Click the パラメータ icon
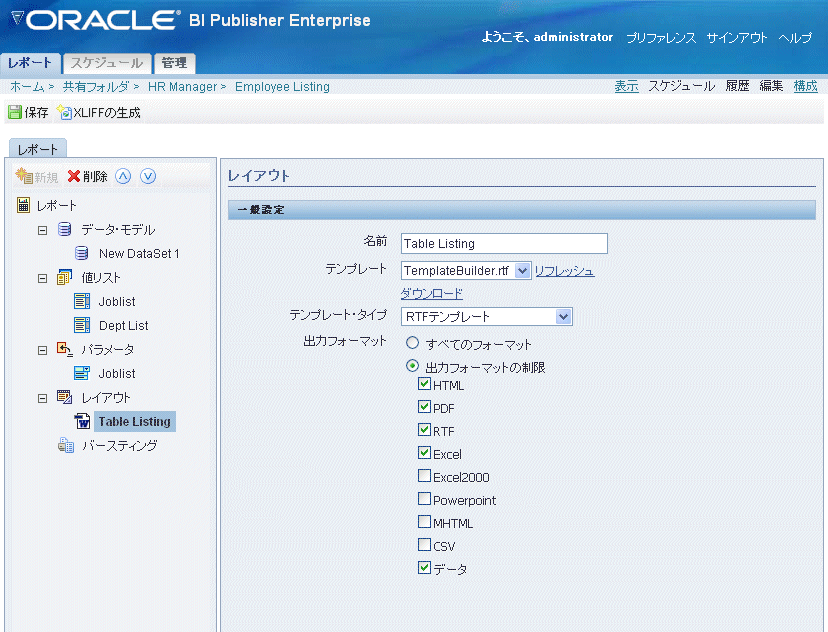 click(x=64, y=349)
